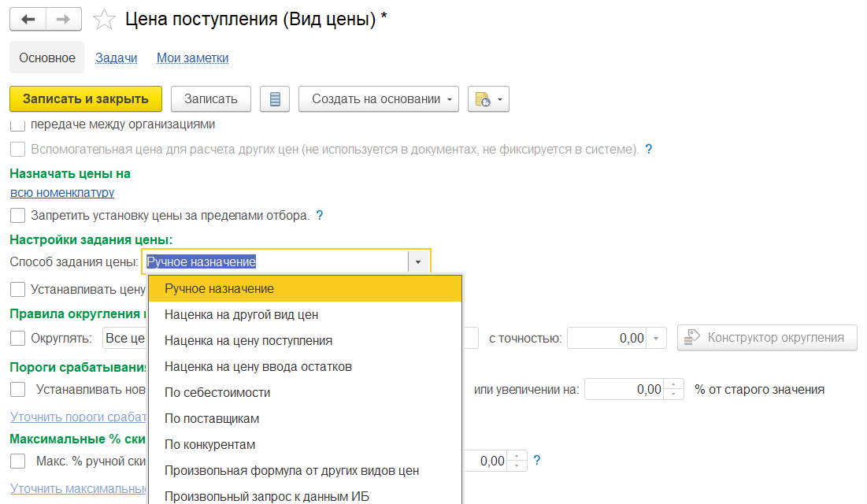Expand the Создать на основании dropdown
Screen dimensions: 867x504
(x=379, y=99)
